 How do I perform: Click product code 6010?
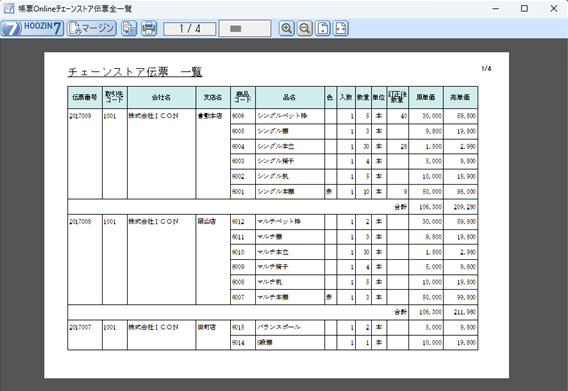238,252
